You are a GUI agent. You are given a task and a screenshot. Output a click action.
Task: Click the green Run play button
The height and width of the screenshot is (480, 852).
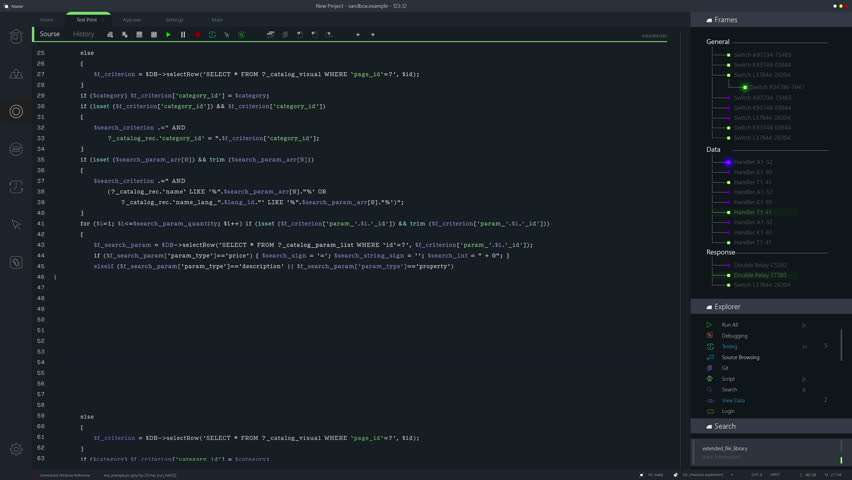(168, 35)
